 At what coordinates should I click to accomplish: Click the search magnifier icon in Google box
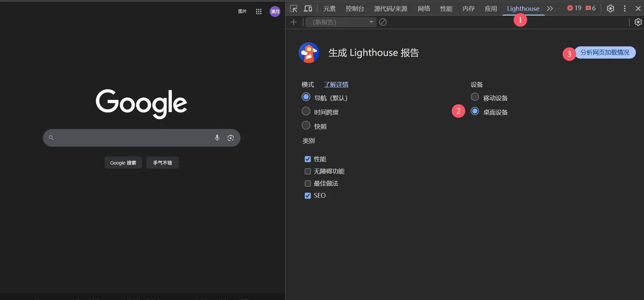pos(51,138)
